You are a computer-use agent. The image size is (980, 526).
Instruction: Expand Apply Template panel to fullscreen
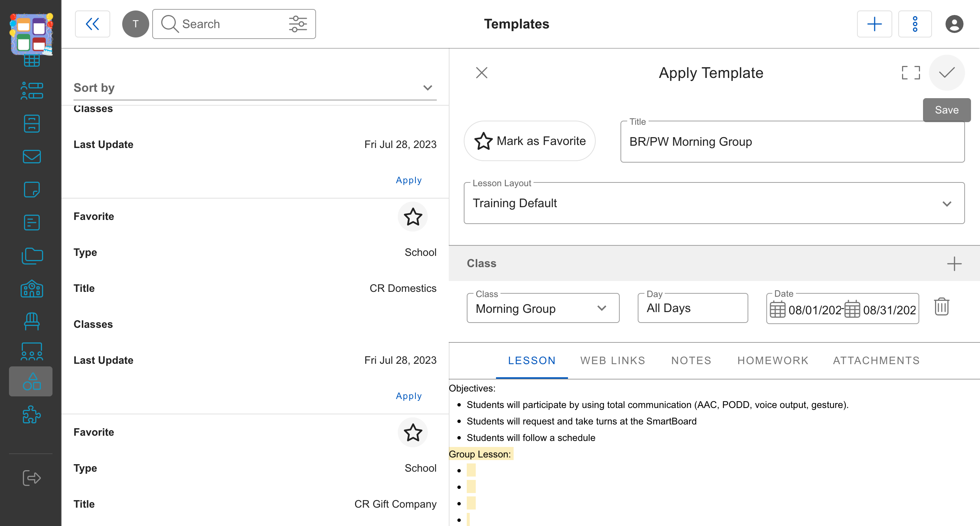coord(911,73)
